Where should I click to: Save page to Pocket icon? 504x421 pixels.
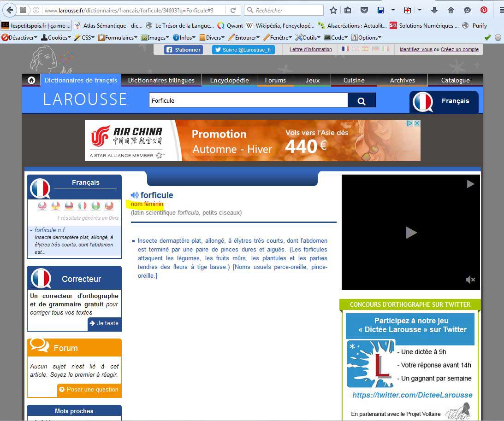[x=364, y=10]
